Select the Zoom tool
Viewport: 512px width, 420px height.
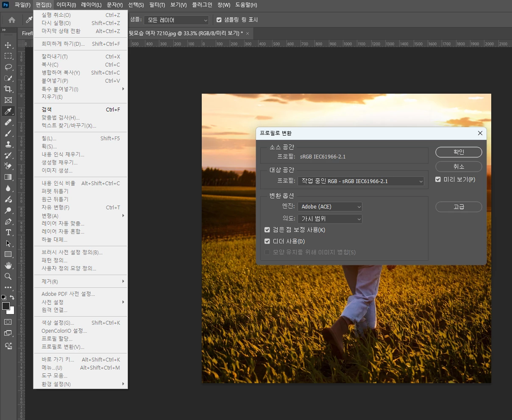tap(8, 276)
